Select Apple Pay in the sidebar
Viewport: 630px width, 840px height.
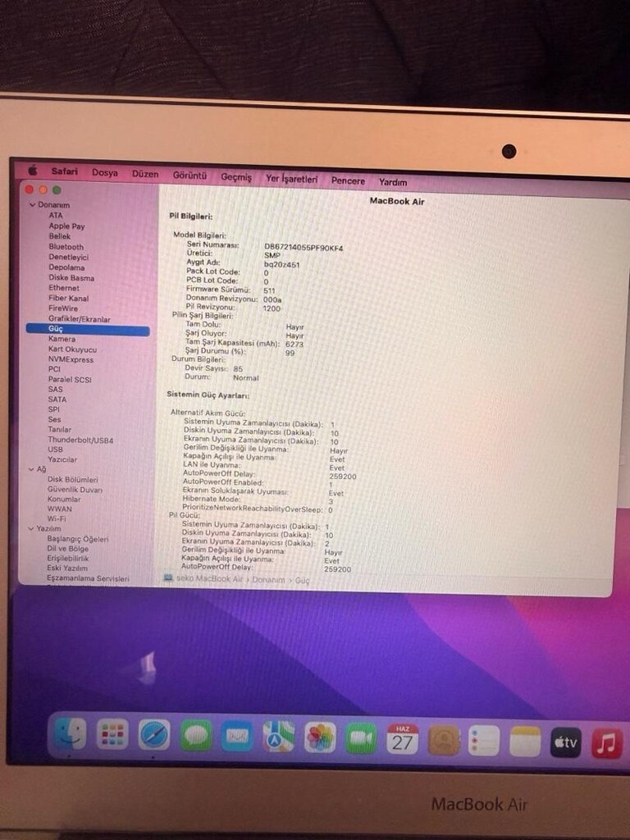(x=67, y=226)
